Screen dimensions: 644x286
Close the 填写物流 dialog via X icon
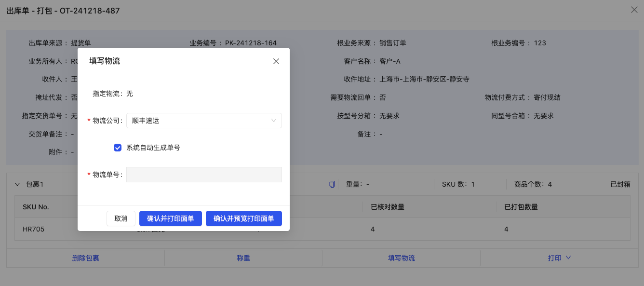click(x=276, y=61)
